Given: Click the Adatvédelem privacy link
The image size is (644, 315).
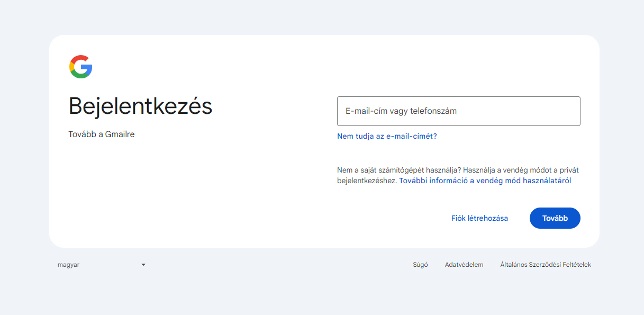Looking at the screenshot, I should coord(464,264).
